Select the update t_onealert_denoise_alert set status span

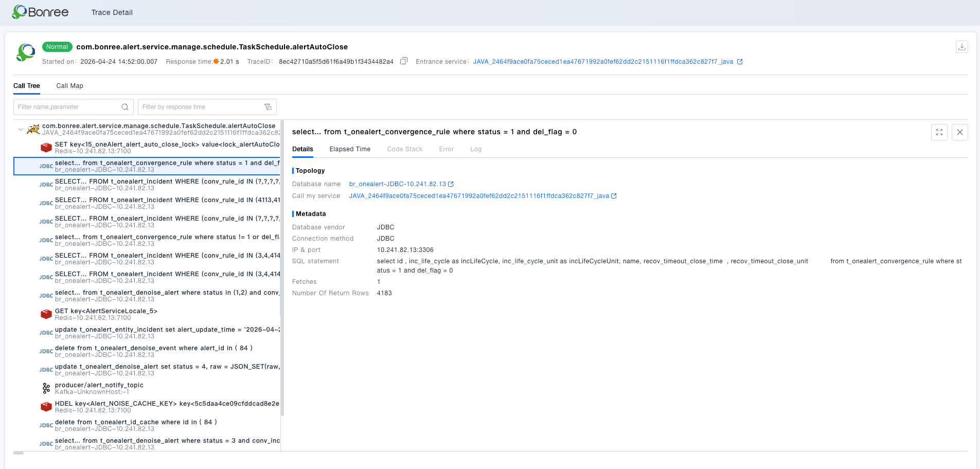coord(147,370)
